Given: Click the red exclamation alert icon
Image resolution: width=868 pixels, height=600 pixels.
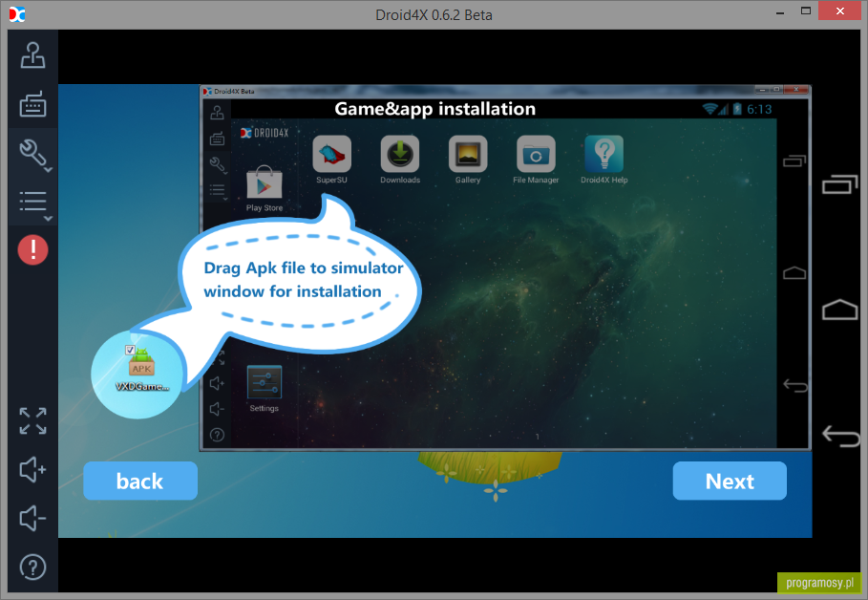Looking at the screenshot, I should point(32,250).
